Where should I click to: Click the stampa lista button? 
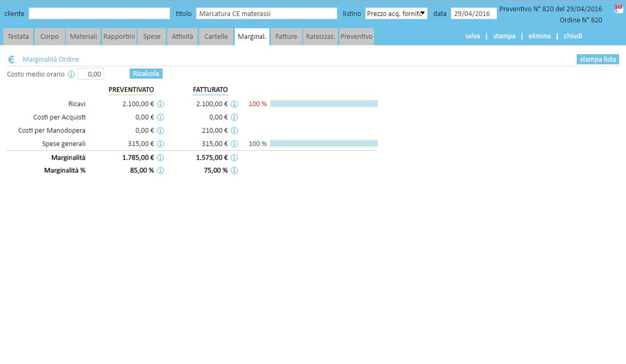(x=598, y=59)
